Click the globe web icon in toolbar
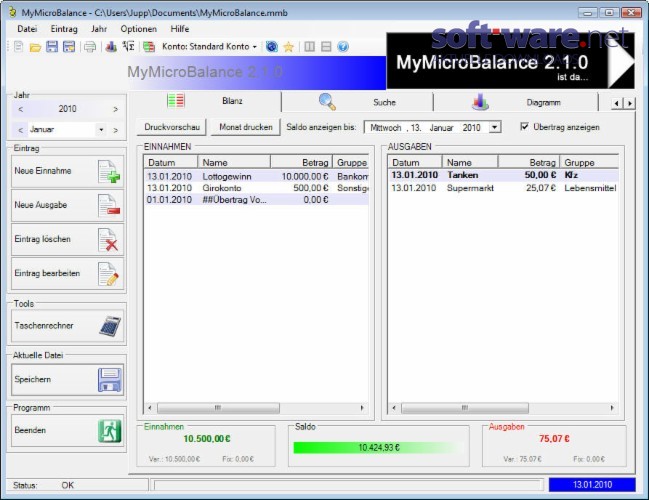Image resolution: width=649 pixels, height=500 pixels. 272,46
